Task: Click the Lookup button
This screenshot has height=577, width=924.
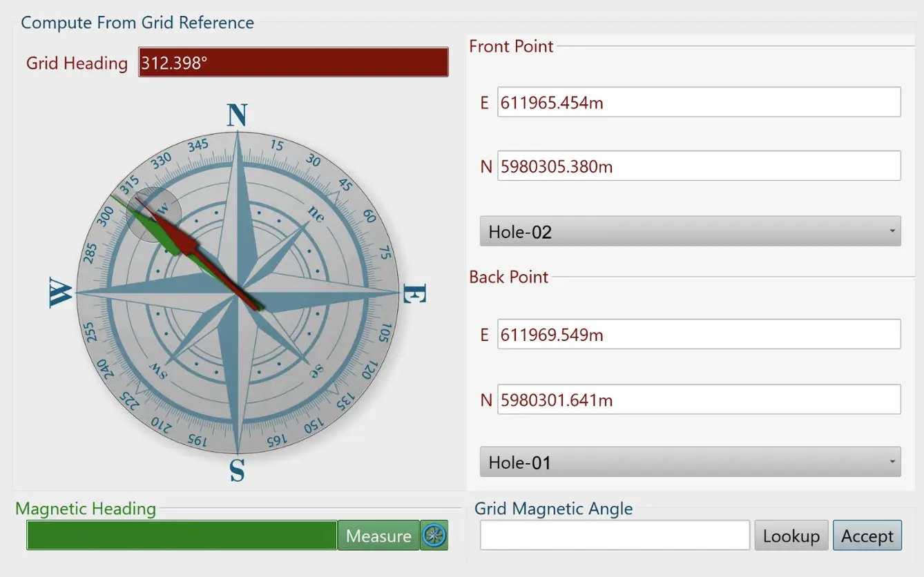Action: point(791,536)
